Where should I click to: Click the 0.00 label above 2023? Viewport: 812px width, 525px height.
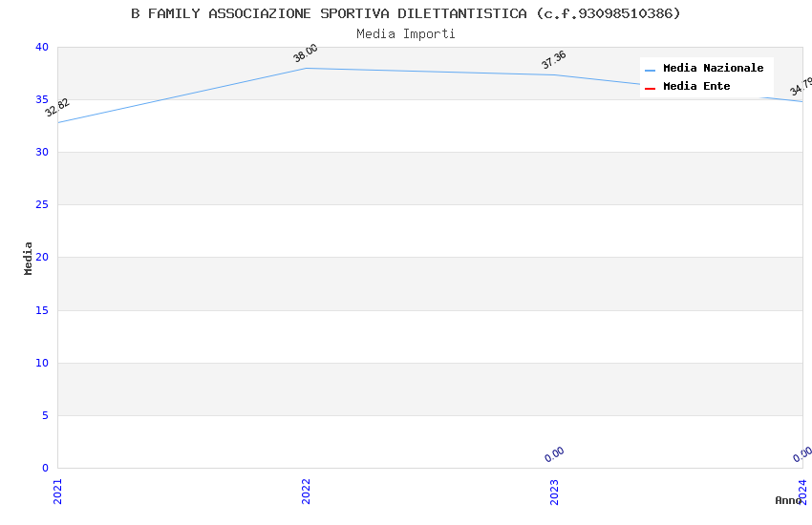pyautogui.click(x=554, y=454)
